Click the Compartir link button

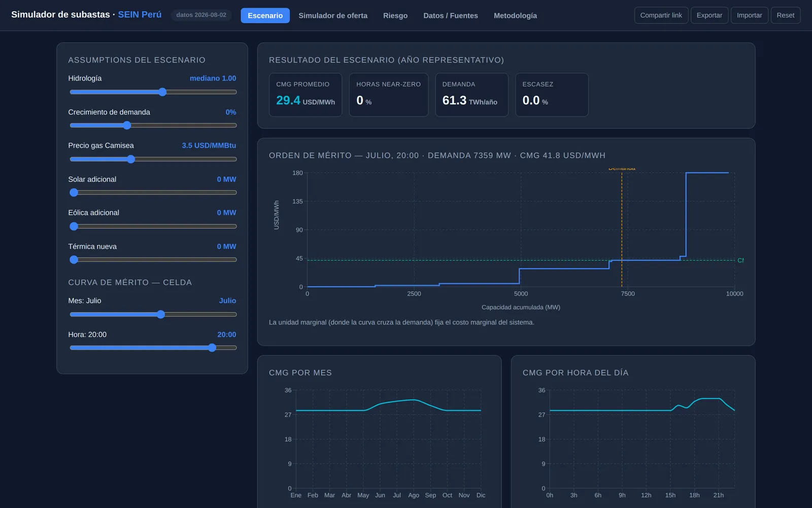[661, 15]
